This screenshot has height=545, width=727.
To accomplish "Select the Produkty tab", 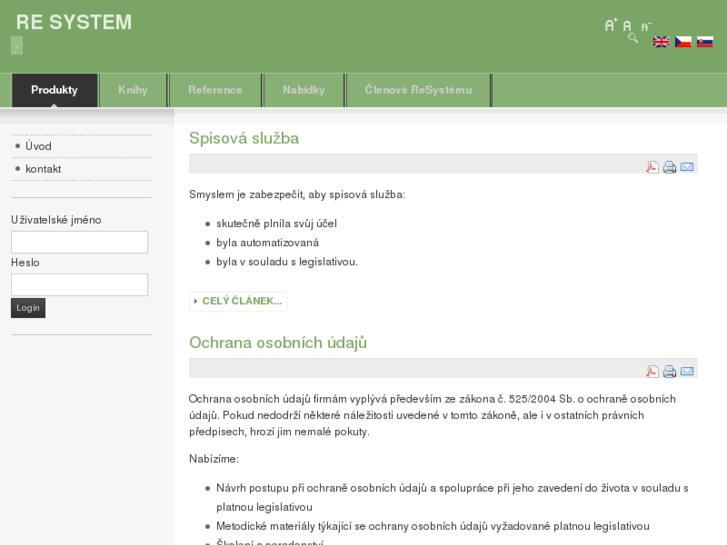I will 54,90.
